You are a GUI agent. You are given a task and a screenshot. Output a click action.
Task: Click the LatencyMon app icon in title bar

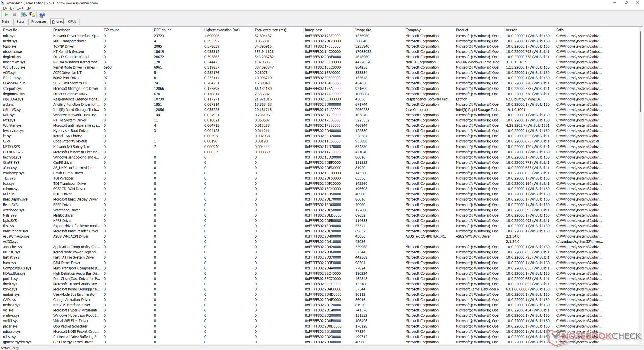click(3, 3)
